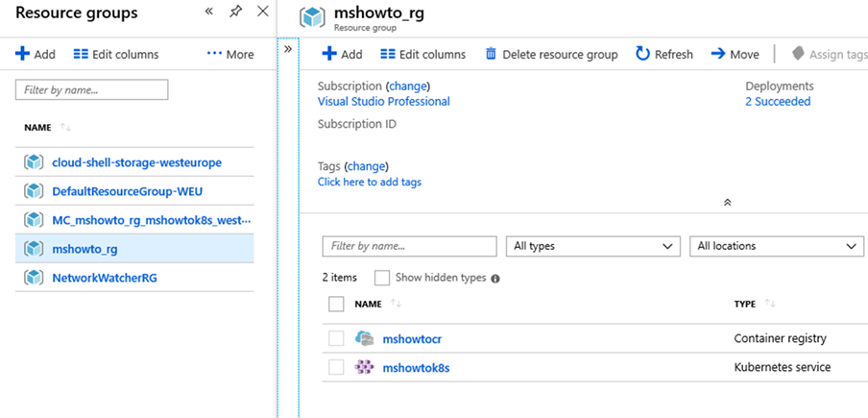Click the mshowto_rg cube icon in list
Screen dimensions: 868x418
point(34,249)
